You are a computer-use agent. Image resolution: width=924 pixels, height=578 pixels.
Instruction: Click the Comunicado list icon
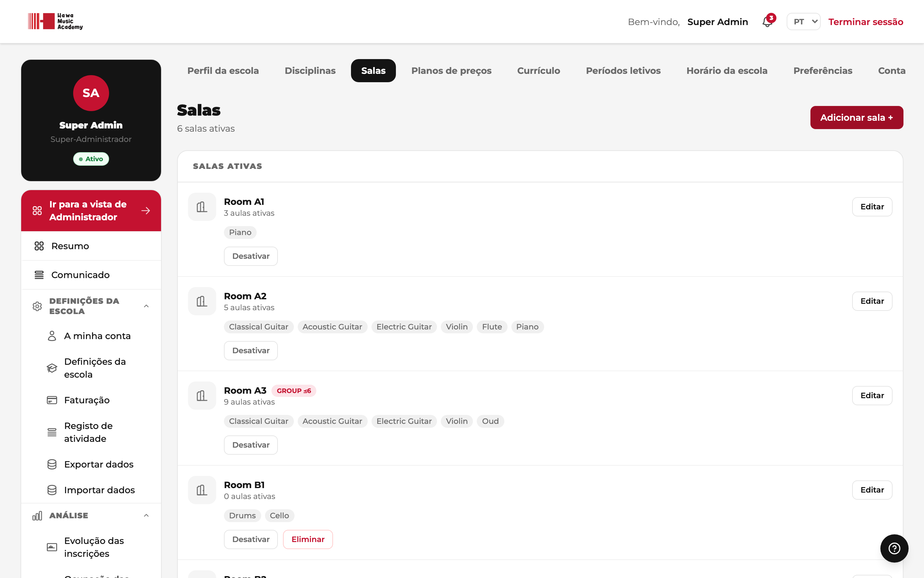[x=39, y=275]
